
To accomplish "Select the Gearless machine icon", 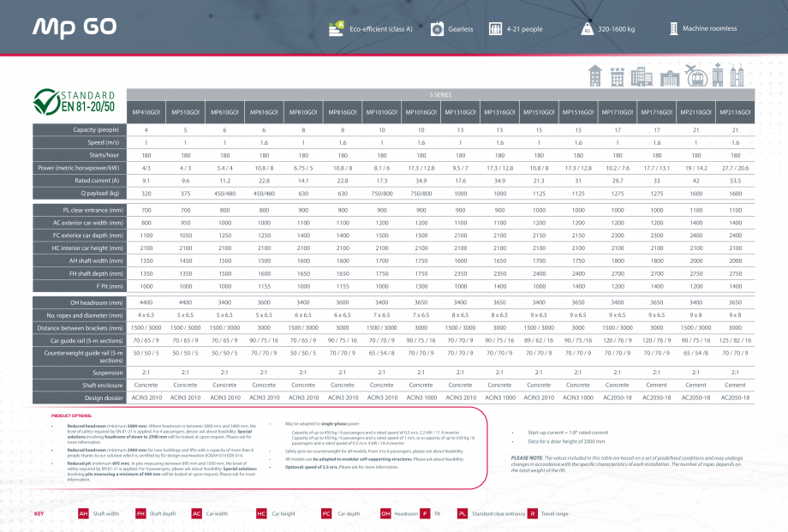I will [x=436, y=27].
